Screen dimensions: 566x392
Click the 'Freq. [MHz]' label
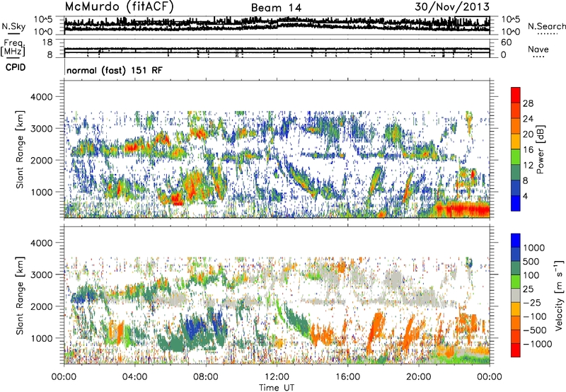[13, 47]
